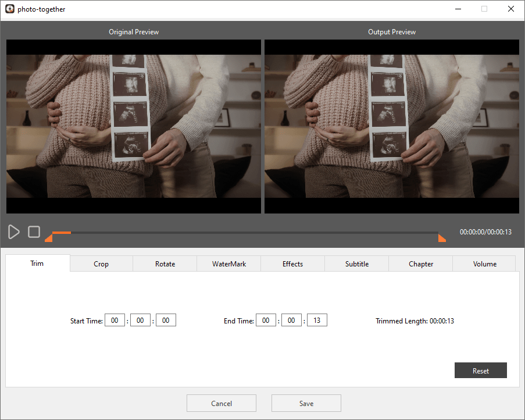The image size is (525, 420).
Task: Open the Rotate tab
Action: tap(165, 264)
